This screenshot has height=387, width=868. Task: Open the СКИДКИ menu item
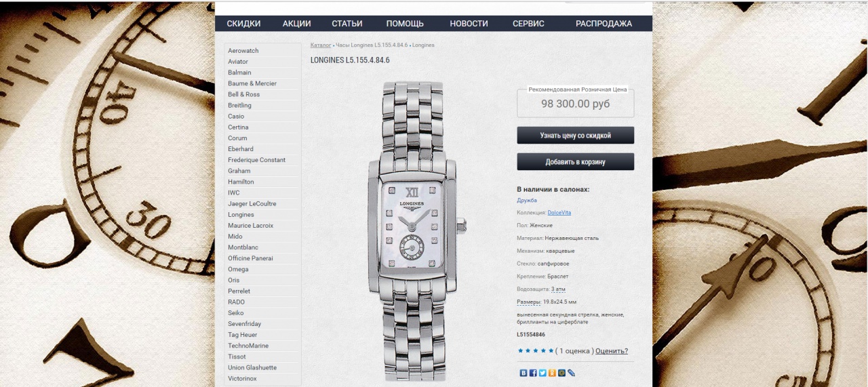pyautogui.click(x=243, y=24)
